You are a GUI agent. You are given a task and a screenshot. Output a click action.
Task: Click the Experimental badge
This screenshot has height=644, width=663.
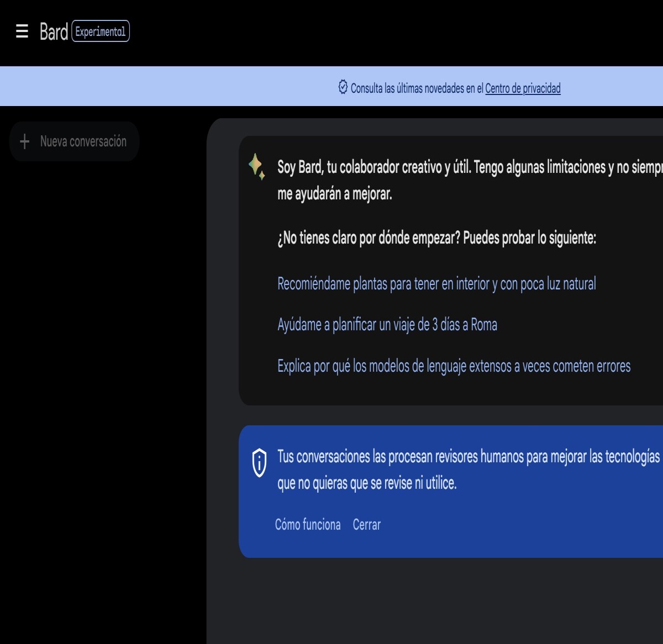point(101,31)
